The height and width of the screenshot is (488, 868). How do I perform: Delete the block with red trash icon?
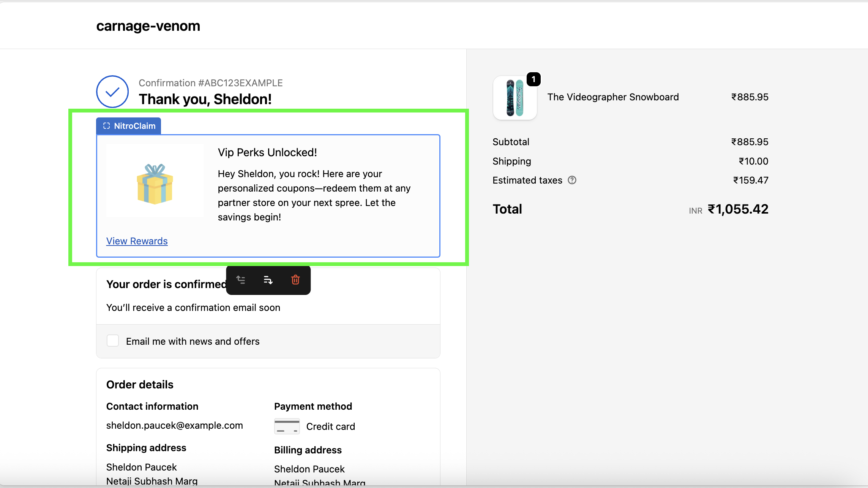[x=295, y=280]
